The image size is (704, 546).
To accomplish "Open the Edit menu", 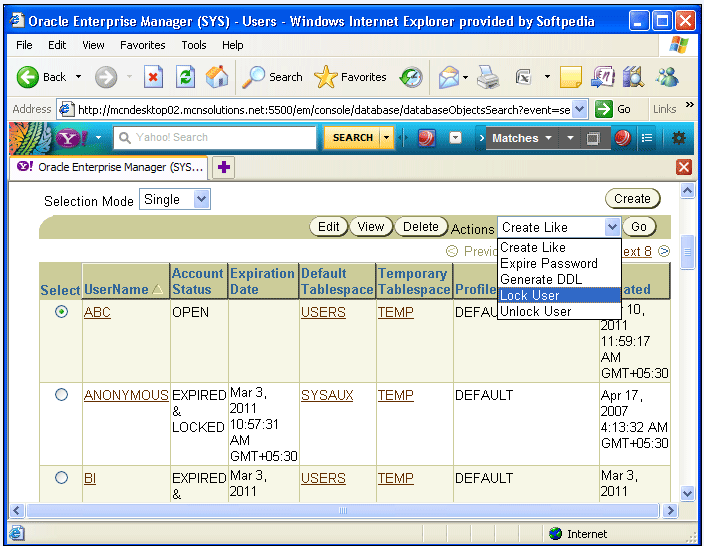I will [x=57, y=45].
